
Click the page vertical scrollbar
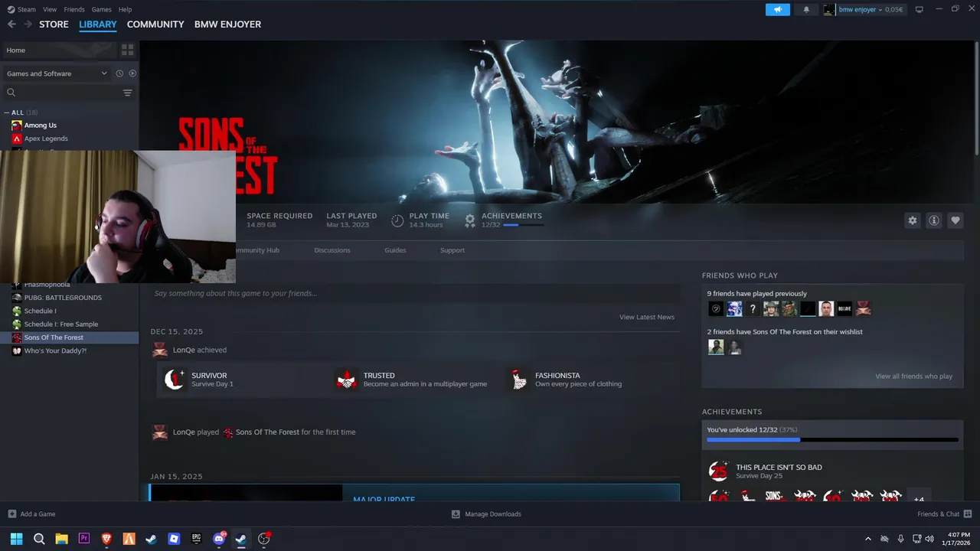click(976, 99)
